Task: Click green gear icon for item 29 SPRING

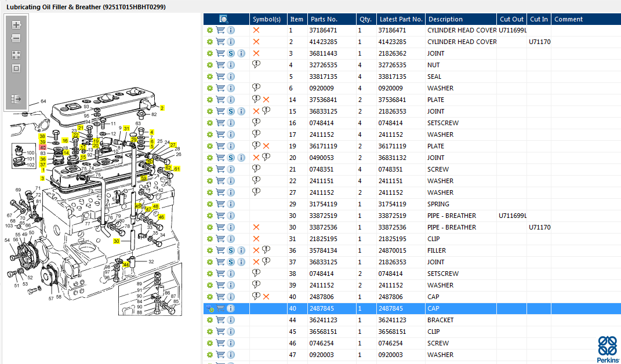Action: pos(210,204)
